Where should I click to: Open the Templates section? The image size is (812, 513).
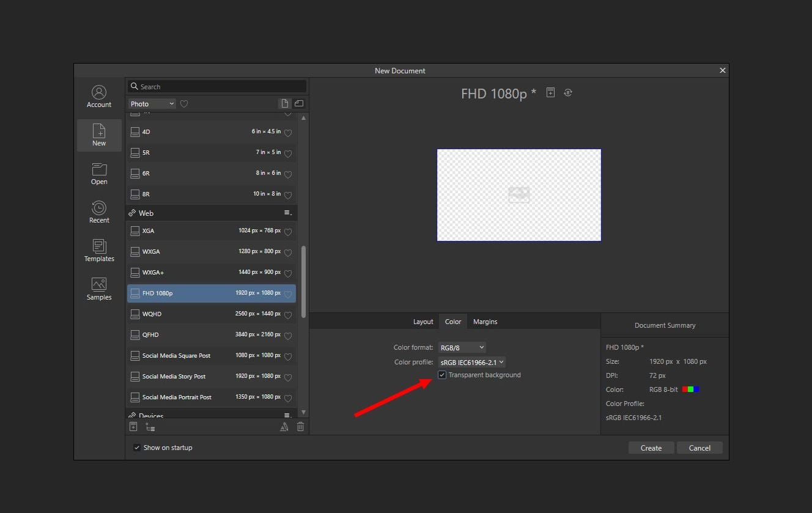click(x=99, y=251)
